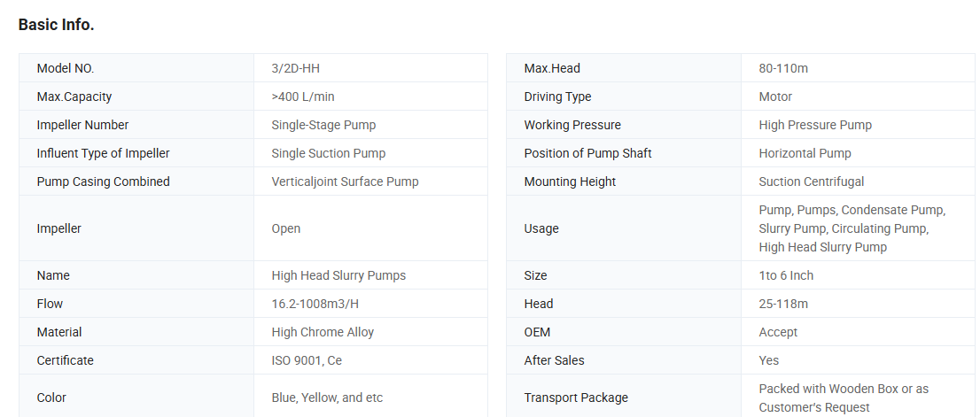The width and height of the screenshot is (980, 417).
Task: Select the High Pressure Pump value
Action: tap(815, 125)
